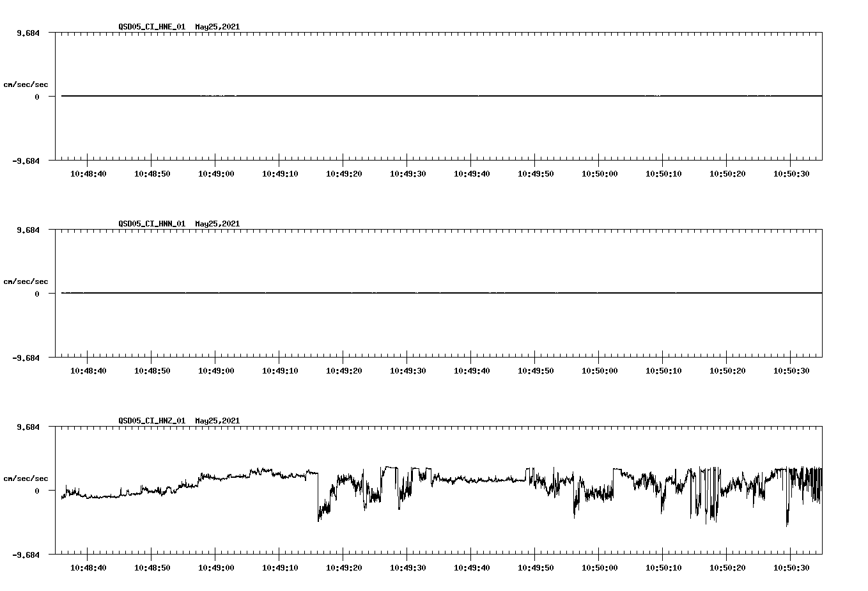This screenshot has width=868, height=591.
Task: Select the 10:49:00 tick mark on bottom plot
Action: [215, 556]
